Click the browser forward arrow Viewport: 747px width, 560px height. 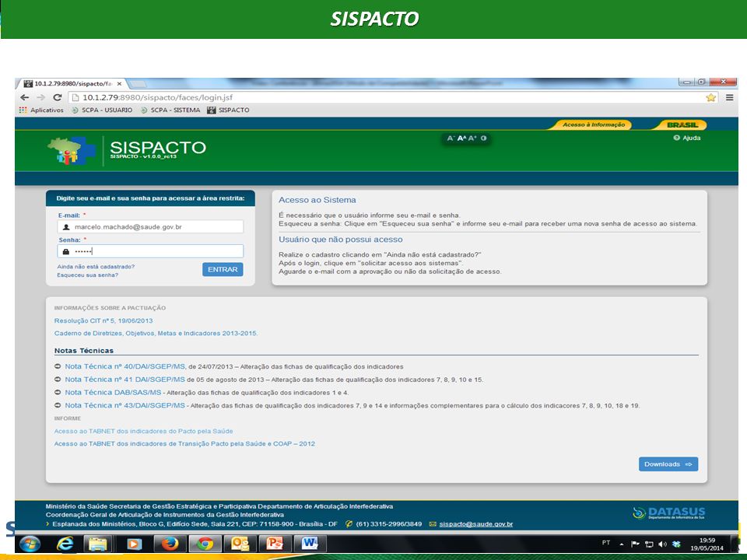(41, 98)
